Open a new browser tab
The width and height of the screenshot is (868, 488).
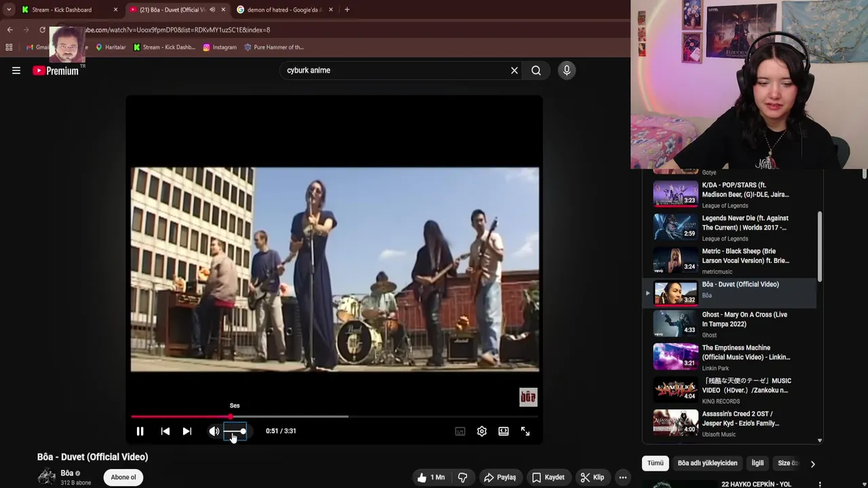(347, 9)
